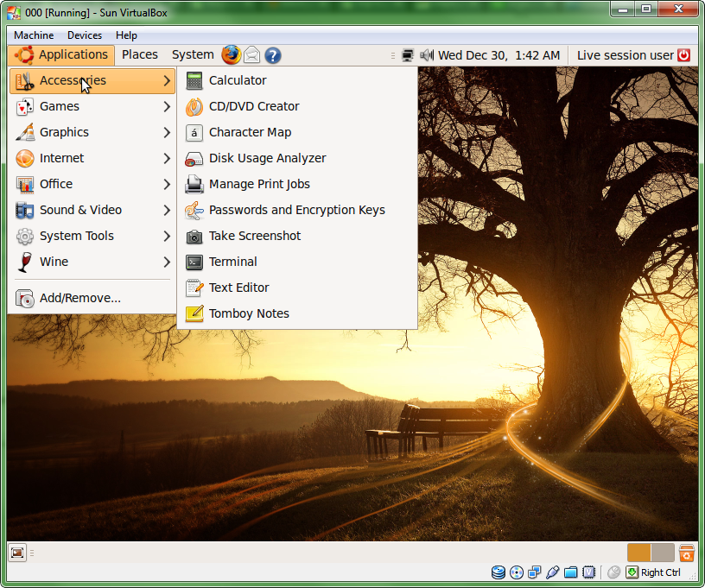Click the Live session user button
The image size is (705, 588).
pyautogui.click(x=625, y=55)
